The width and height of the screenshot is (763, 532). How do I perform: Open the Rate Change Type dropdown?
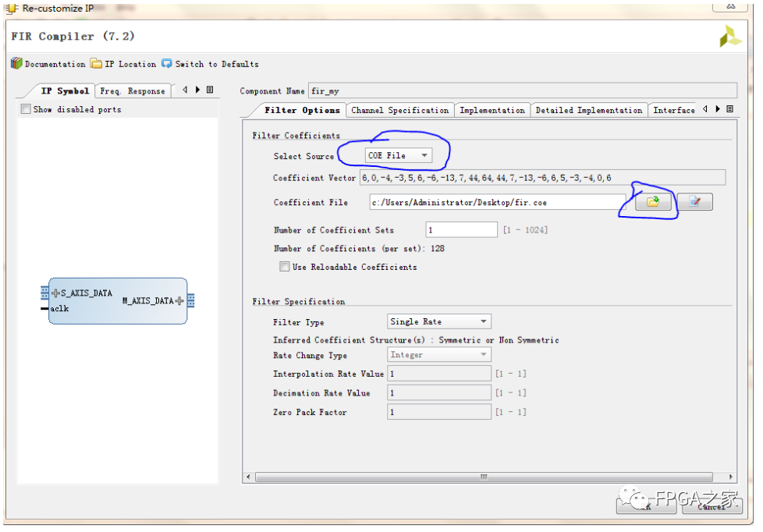438,355
